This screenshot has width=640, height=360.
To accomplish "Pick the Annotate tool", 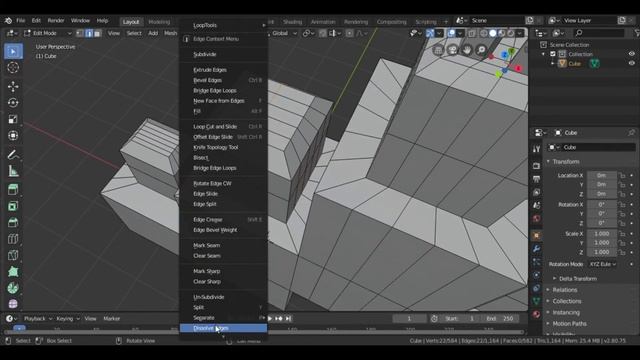I will click(13, 155).
